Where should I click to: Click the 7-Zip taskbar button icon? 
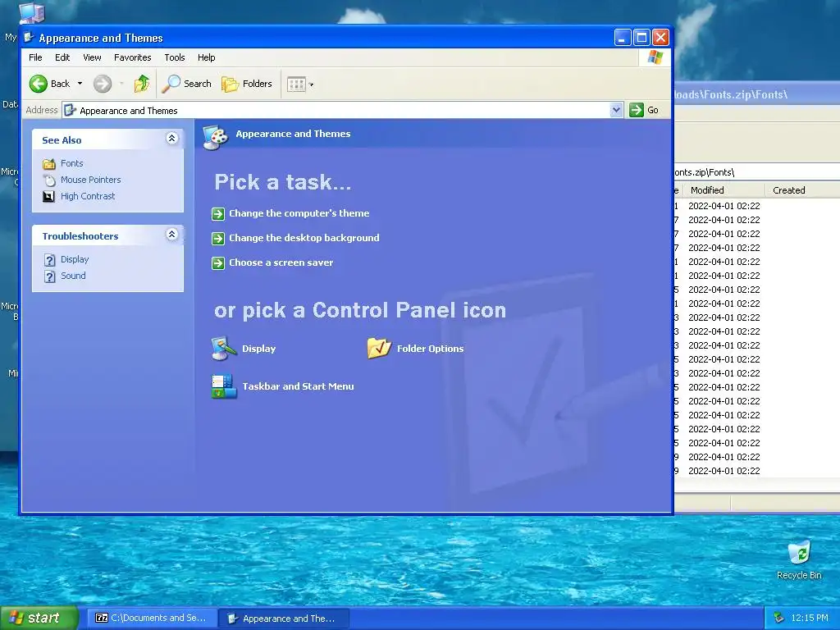pyautogui.click(x=101, y=619)
